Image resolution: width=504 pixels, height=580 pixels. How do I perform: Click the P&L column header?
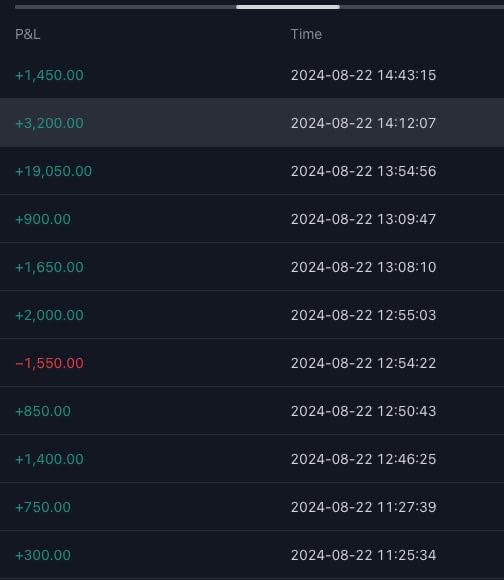click(x=27, y=34)
